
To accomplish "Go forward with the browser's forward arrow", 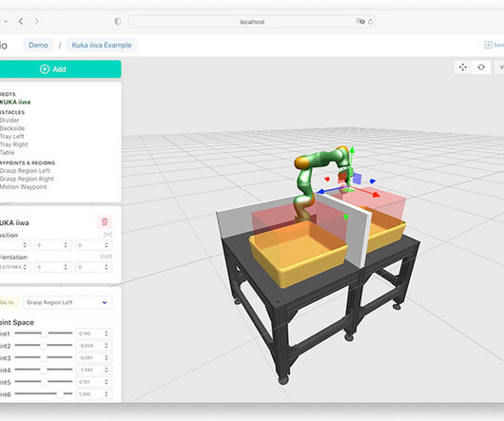I will coord(37,21).
